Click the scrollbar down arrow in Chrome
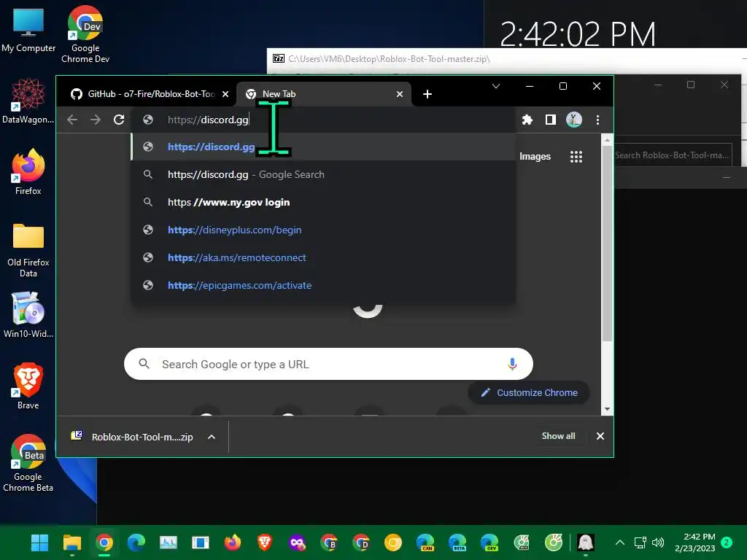Image resolution: width=747 pixels, height=560 pixels. [x=606, y=408]
